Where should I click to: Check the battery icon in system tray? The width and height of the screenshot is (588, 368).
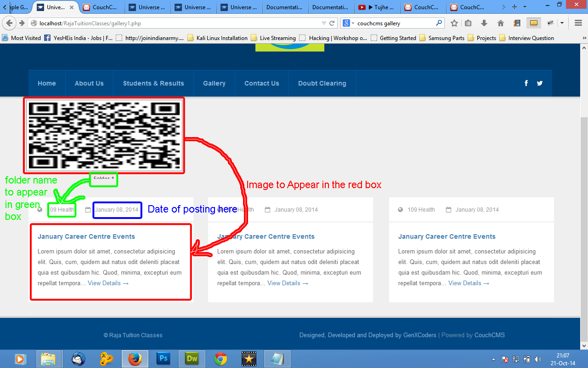tap(527, 359)
